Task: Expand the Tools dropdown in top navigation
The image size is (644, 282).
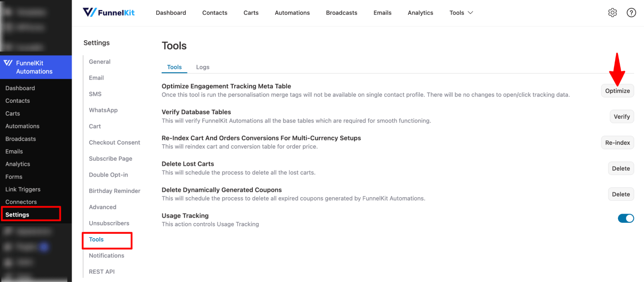Action: [x=461, y=13]
